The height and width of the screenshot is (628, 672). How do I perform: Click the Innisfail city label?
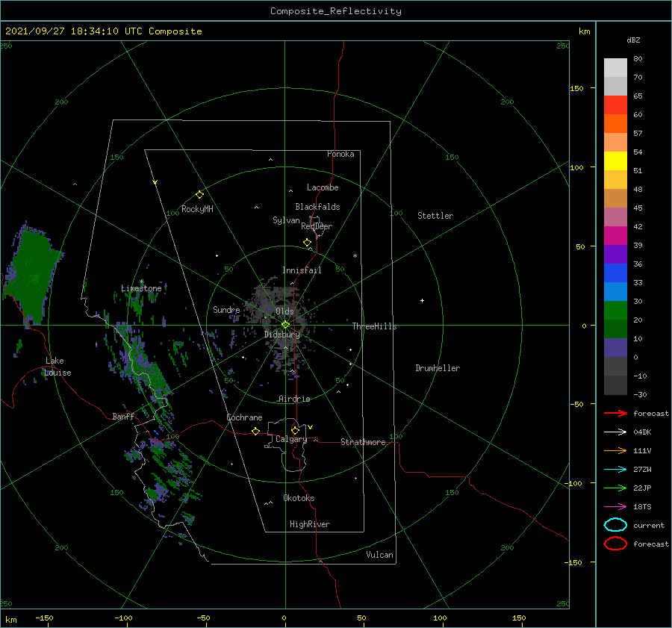coord(302,270)
